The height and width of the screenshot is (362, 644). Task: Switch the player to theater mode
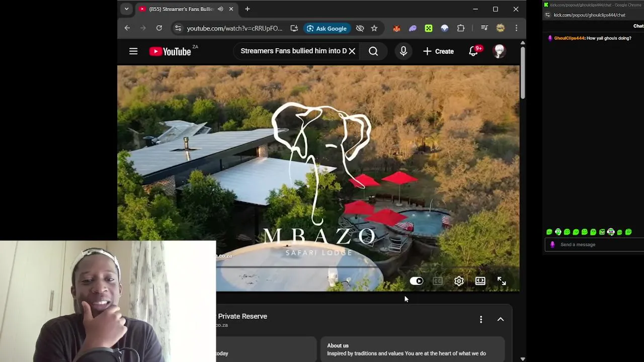tap(480, 281)
